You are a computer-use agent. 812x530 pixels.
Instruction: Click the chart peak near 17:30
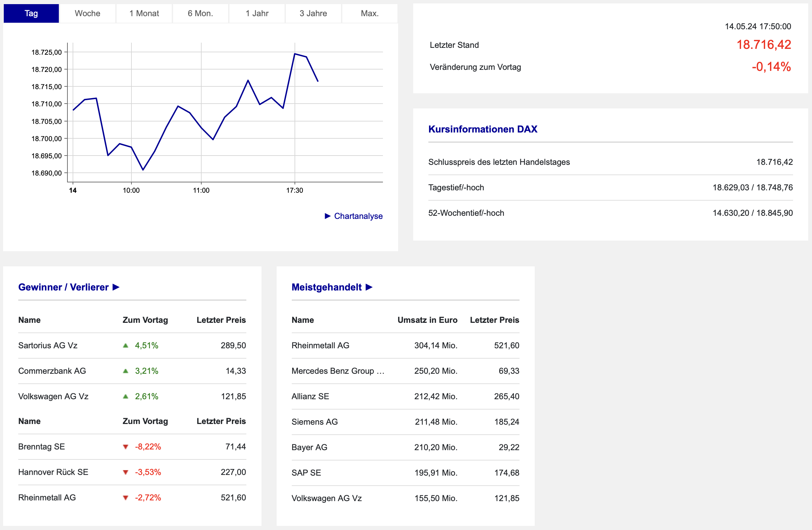tap(295, 54)
